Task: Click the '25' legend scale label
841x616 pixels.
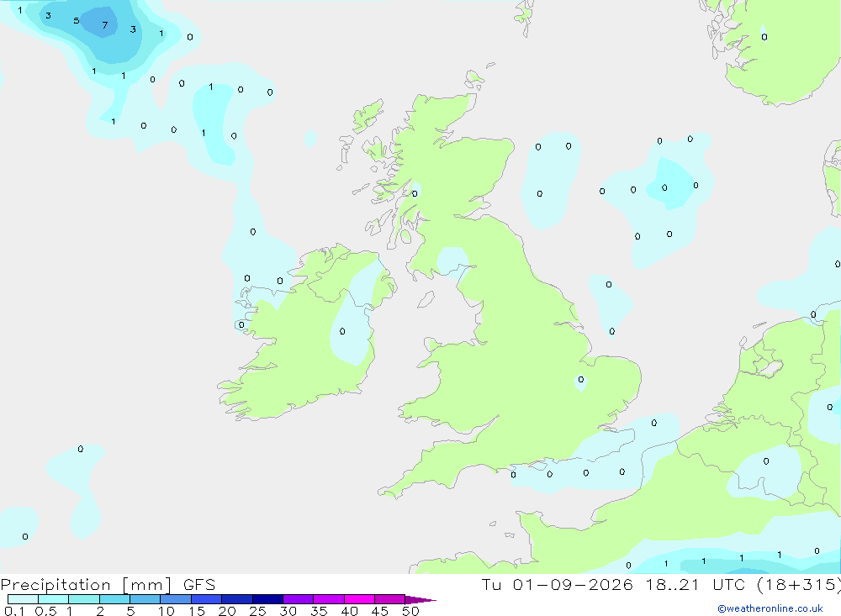Action: tap(258, 611)
